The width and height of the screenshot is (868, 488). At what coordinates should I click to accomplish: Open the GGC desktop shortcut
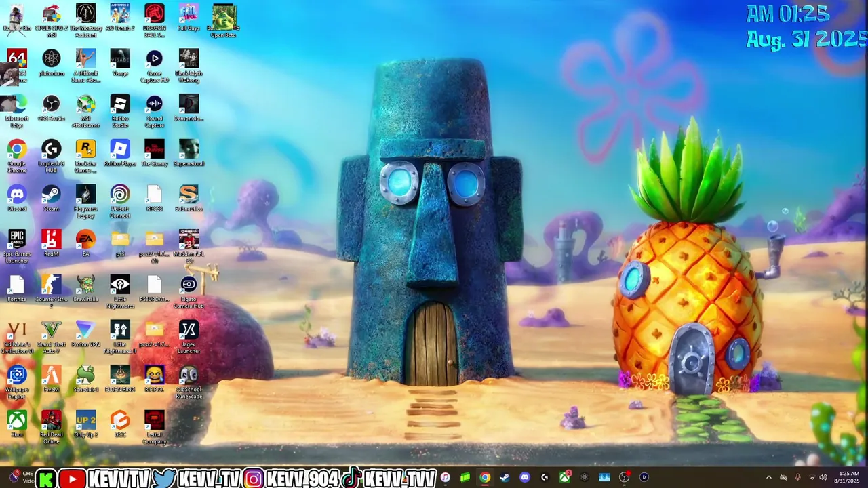pos(120,424)
